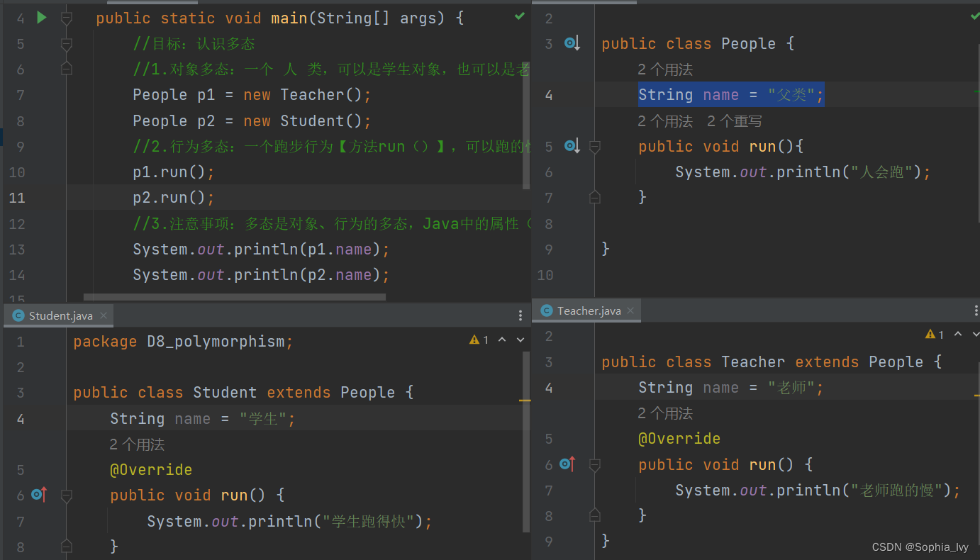The height and width of the screenshot is (560, 980).
Task: Open warning indicator in Student.java editor
Action: point(479,340)
